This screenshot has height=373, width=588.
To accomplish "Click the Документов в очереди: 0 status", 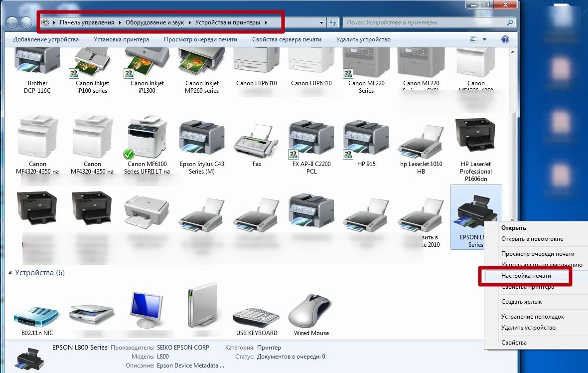I will (291, 357).
